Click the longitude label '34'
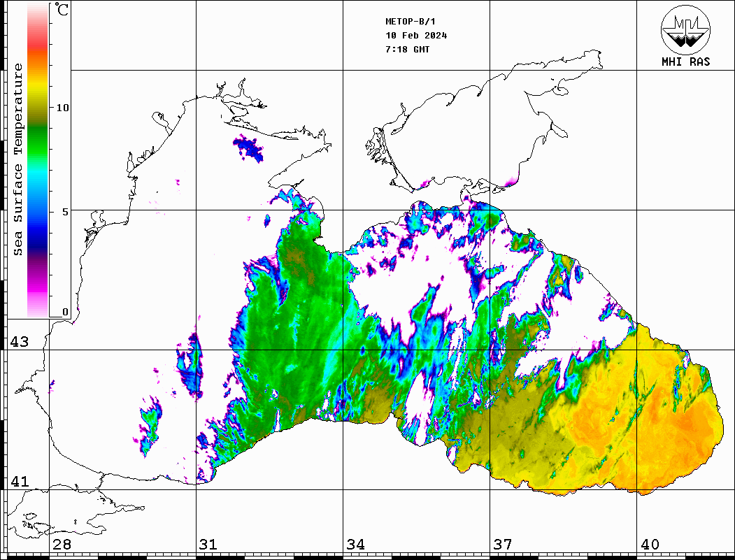 (355, 545)
